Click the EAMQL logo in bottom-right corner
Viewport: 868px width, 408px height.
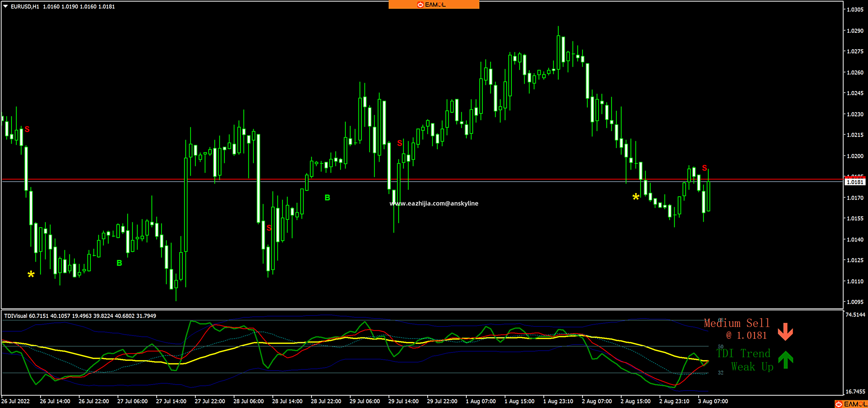pos(851,404)
